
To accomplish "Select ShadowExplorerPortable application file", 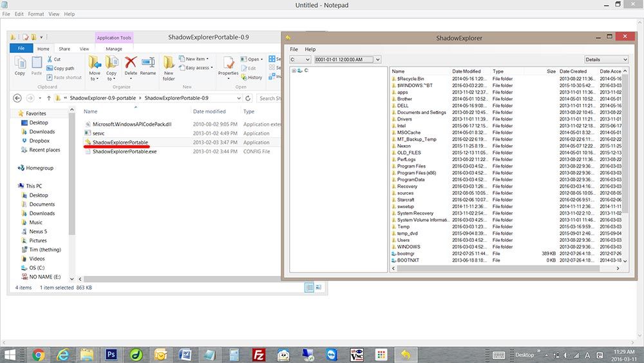I will pyautogui.click(x=120, y=142).
